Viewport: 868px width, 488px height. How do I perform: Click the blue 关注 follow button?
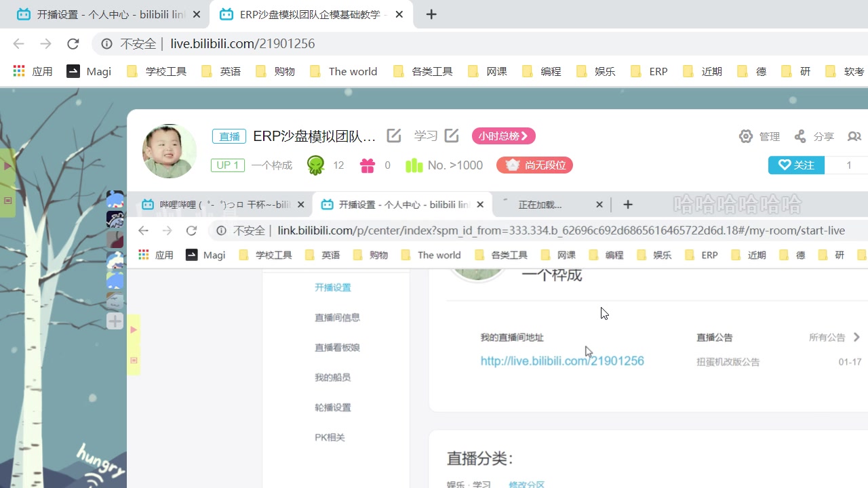(x=796, y=165)
